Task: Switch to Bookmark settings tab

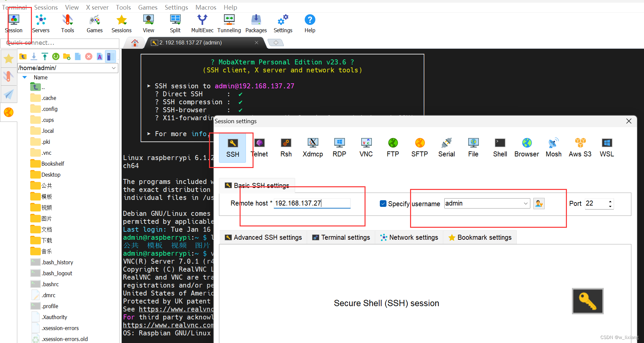Action: 480,237
